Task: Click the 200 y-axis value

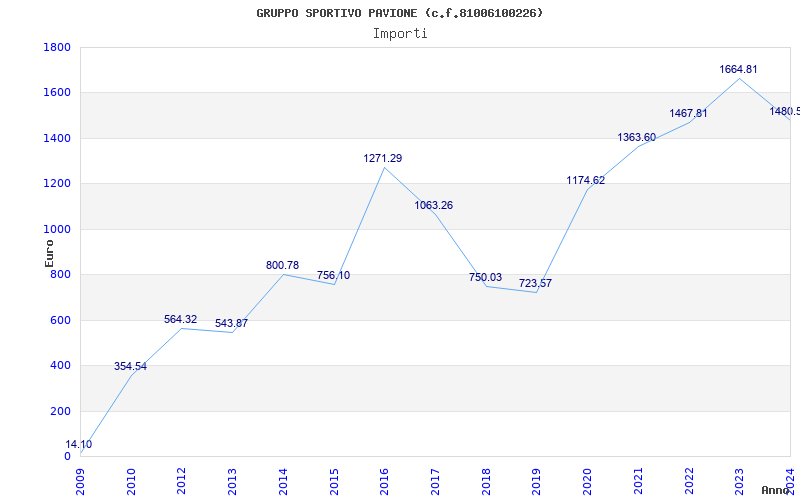Action: click(x=60, y=411)
